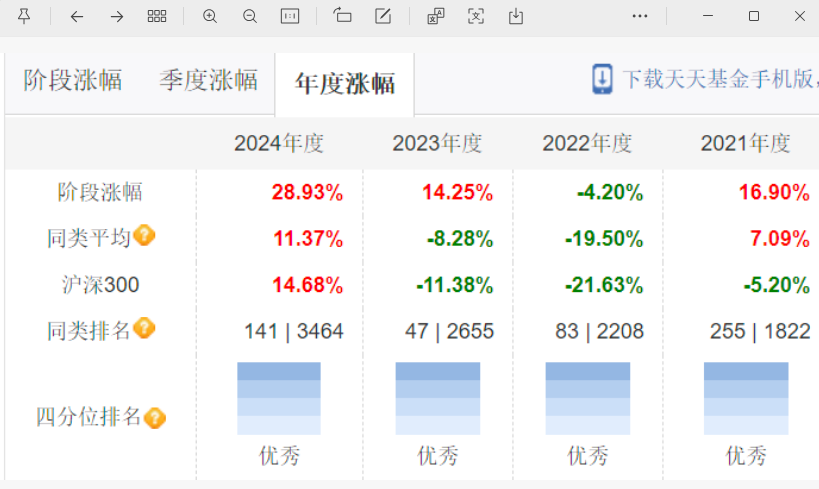
Task: Click the -21.63% value
Action: (604, 285)
